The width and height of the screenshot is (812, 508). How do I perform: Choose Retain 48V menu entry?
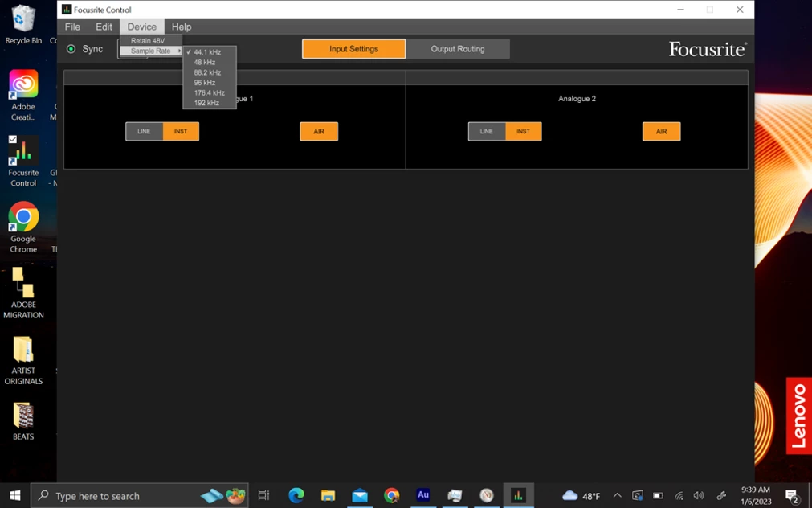point(151,40)
